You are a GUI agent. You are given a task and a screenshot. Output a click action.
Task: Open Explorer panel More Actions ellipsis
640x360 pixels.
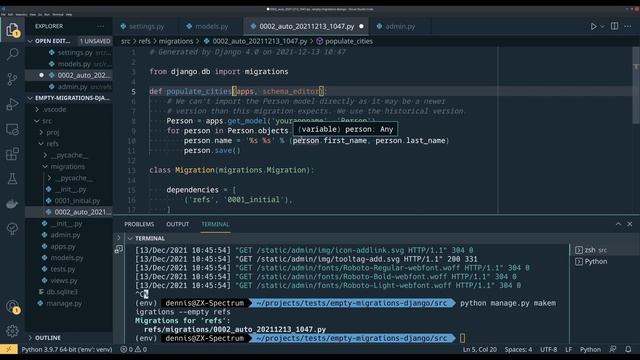click(x=100, y=26)
